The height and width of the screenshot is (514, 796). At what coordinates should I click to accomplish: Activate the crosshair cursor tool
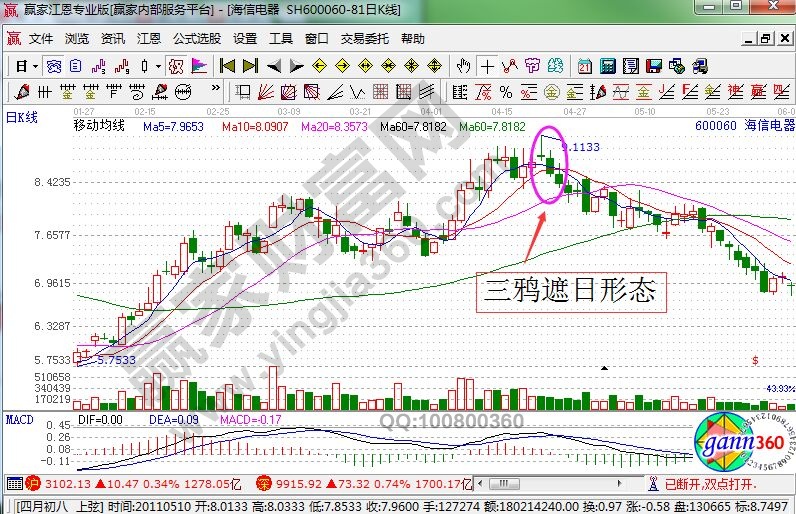487,66
